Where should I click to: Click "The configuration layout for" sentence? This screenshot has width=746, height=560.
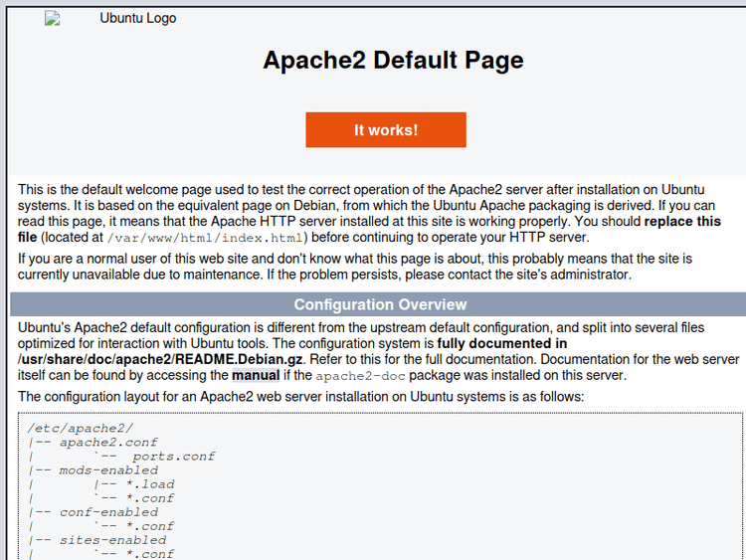[300, 397]
